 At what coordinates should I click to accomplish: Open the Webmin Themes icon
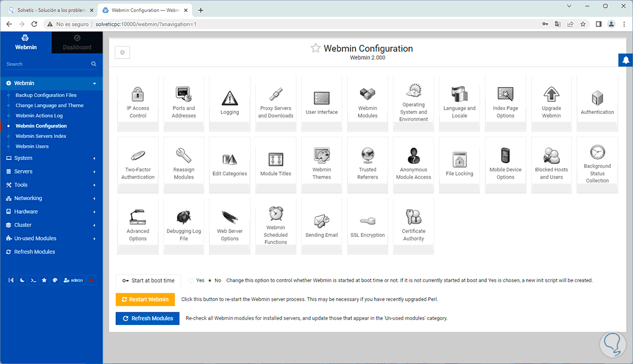click(322, 165)
